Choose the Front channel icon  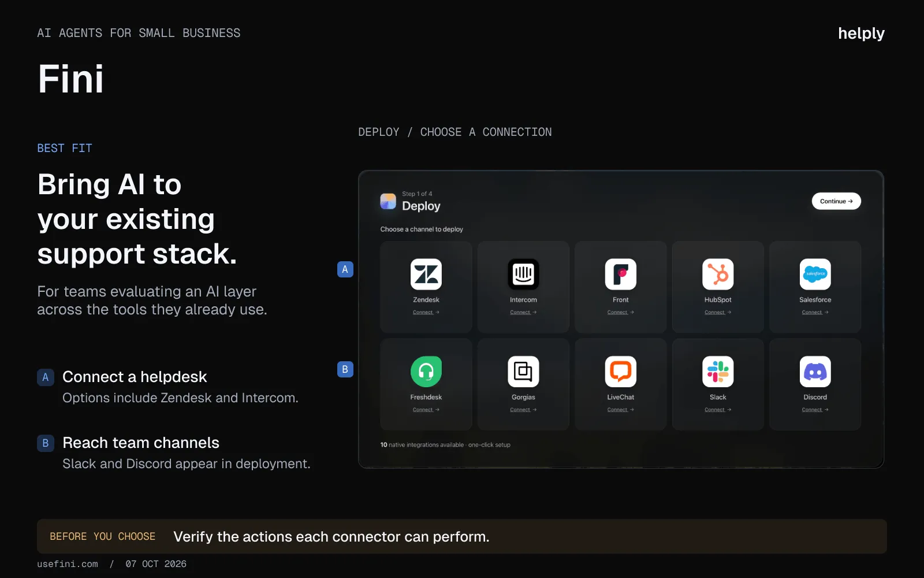[x=621, y=274]
